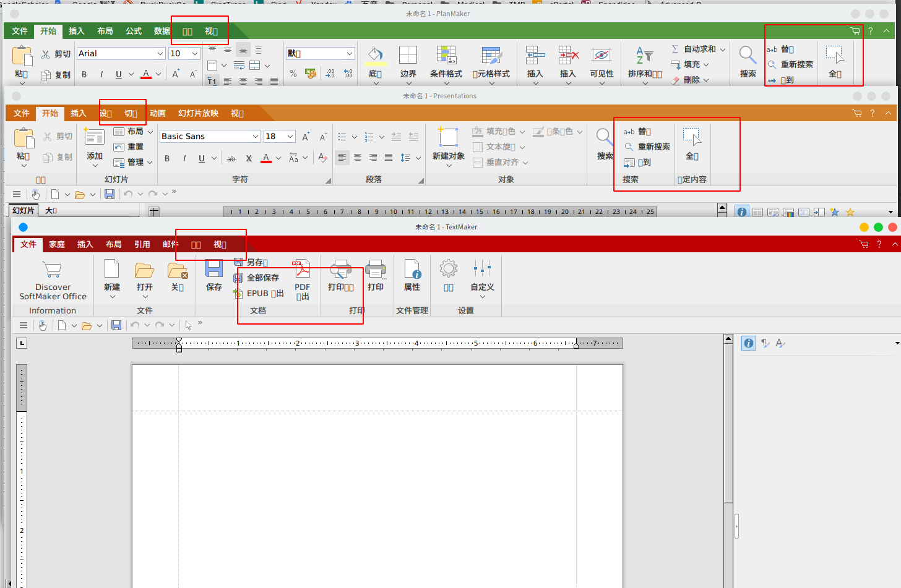The width and height of the screenshot is (901, 588).
Task: Switch to the 引用 tab in TextMaker
Action: 142,244
